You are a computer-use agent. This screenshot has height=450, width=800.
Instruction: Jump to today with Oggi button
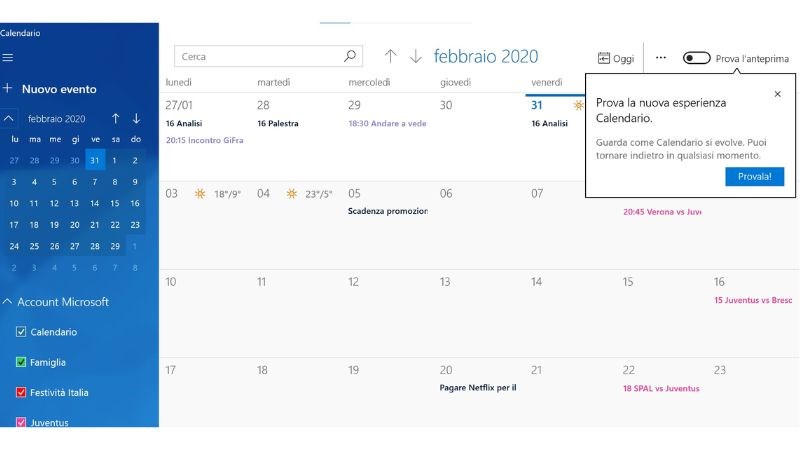click(x=616, y=58)
